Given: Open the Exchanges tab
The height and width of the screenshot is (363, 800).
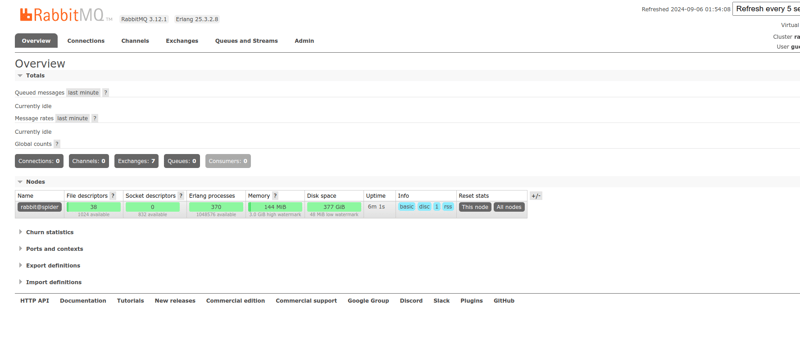Looking at the screenshot, I should click(x=182, y=41).
